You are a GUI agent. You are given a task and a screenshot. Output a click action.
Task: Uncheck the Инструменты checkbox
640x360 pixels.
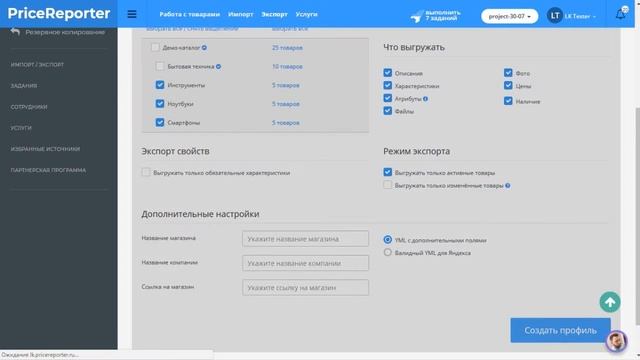pyautogui.click(x=160, y=85)
